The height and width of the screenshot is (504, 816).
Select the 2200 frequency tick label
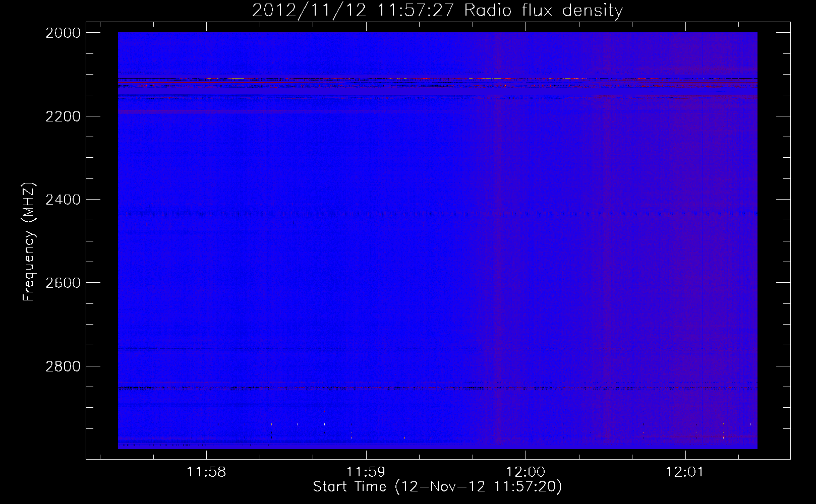pyautogui.click(x=63, y=116)
